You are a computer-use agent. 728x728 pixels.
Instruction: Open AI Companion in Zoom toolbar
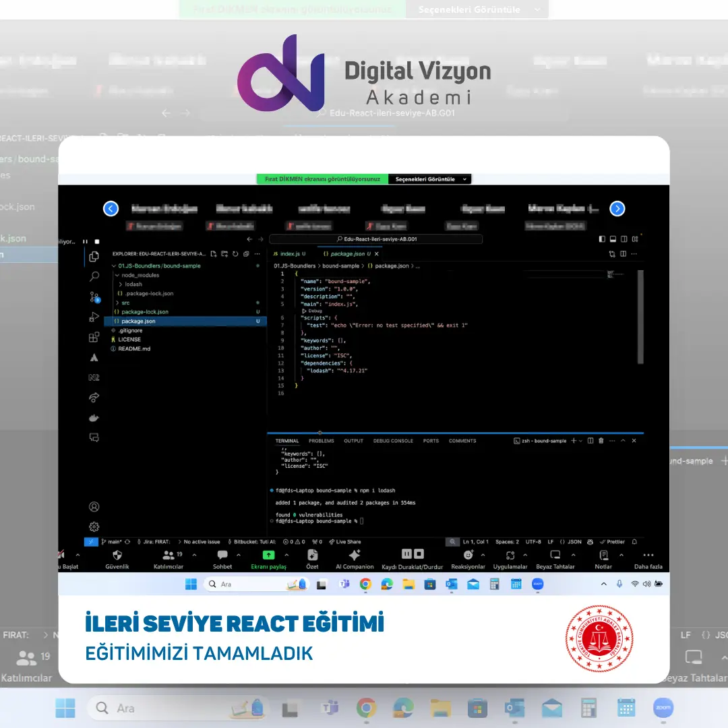click(x=355, y=559)
